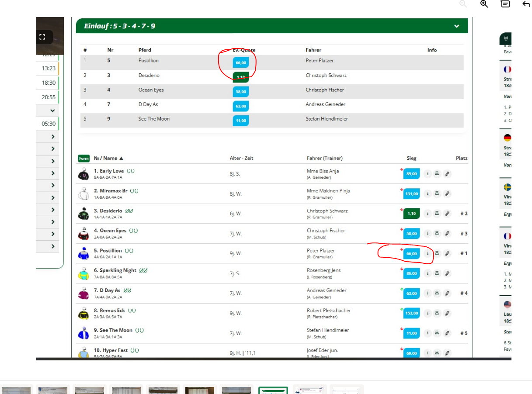Click the pin icon for Sparkling Night
This screenshot has width=532, height=394.
[437, 273]
